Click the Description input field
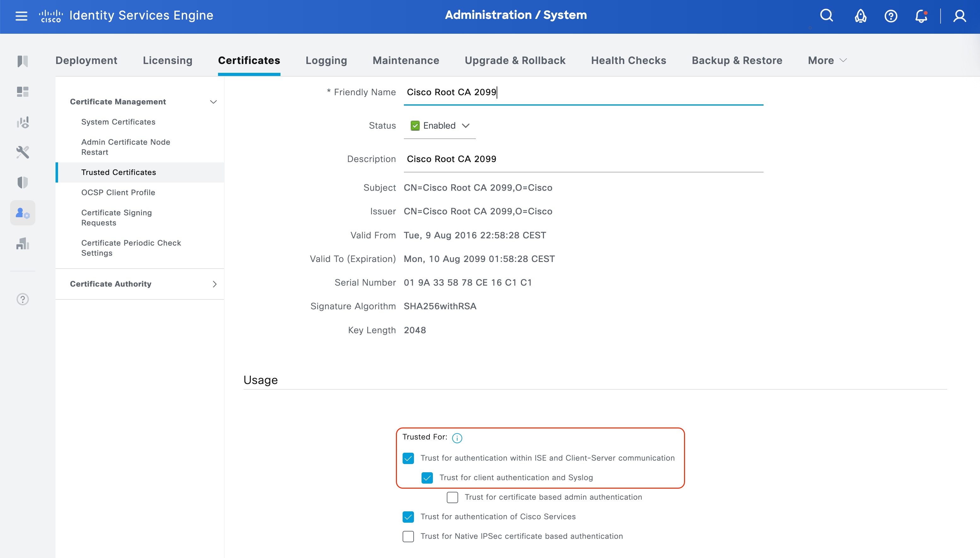 [x=583, y=159]
